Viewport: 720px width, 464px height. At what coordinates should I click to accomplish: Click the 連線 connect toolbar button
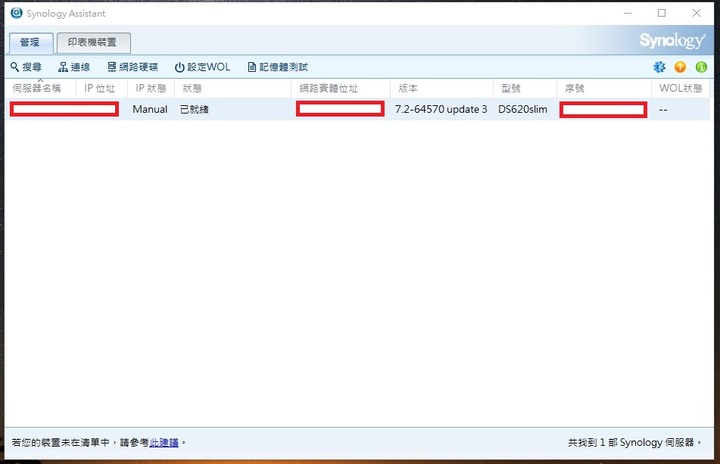coord(74,67)
